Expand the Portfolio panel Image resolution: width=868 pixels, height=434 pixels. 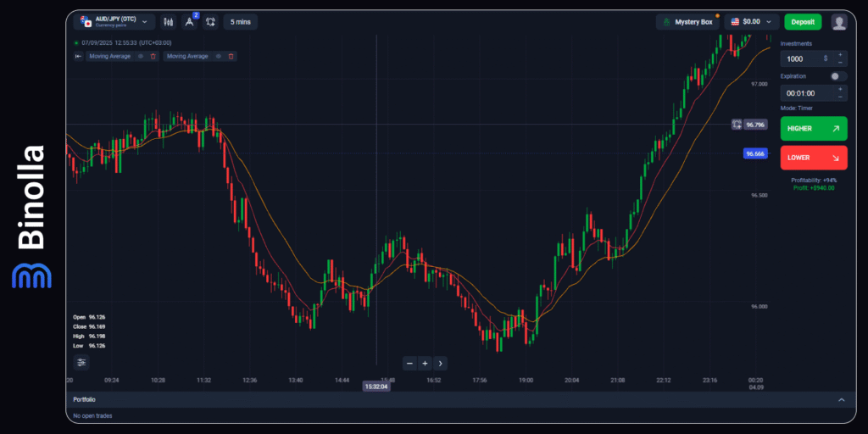point(841,399)
